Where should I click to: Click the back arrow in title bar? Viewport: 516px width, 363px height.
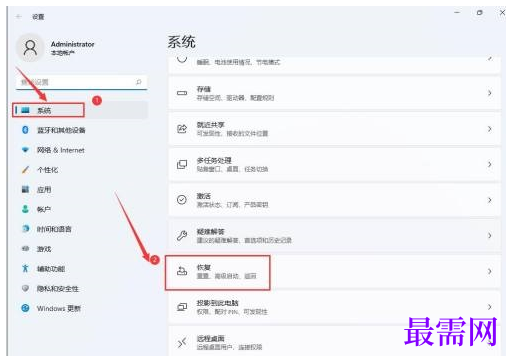pos(19,16)
